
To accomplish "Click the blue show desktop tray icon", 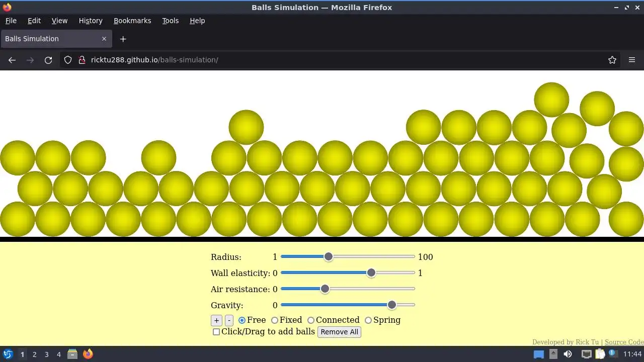I will (x=538, y=354).
